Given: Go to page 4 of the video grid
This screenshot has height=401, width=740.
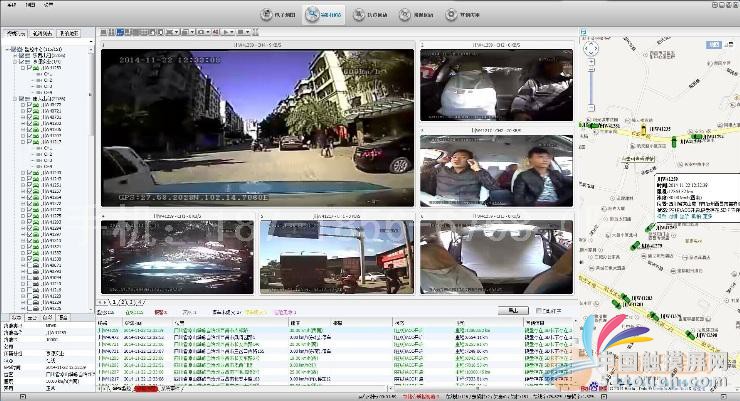Looking at the screenshot, I should tap(140, 302).
